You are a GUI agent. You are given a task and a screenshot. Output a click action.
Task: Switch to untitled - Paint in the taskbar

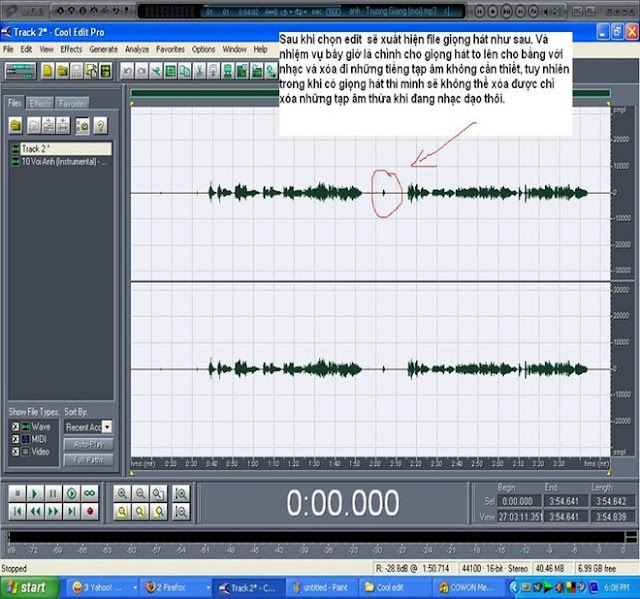click(x=322, y=588)
